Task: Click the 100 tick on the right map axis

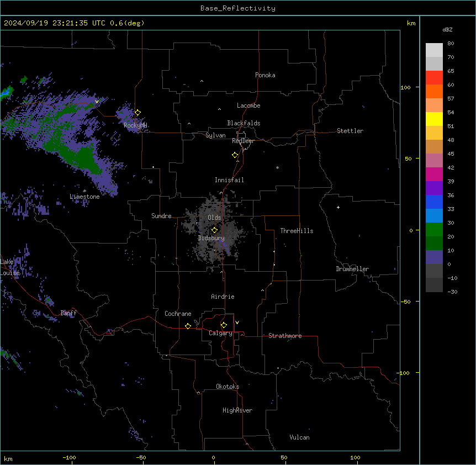Action: pyautogui.click(x=405, y=87)
